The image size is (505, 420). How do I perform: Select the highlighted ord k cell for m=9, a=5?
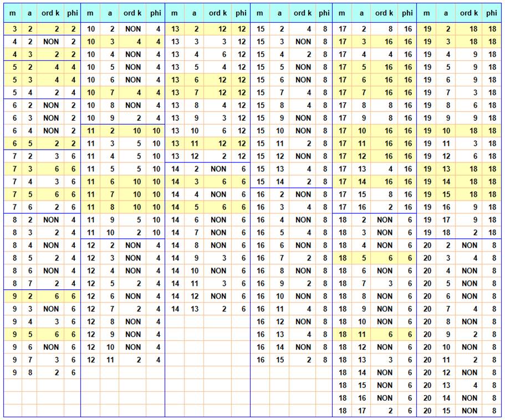(50, 334)
